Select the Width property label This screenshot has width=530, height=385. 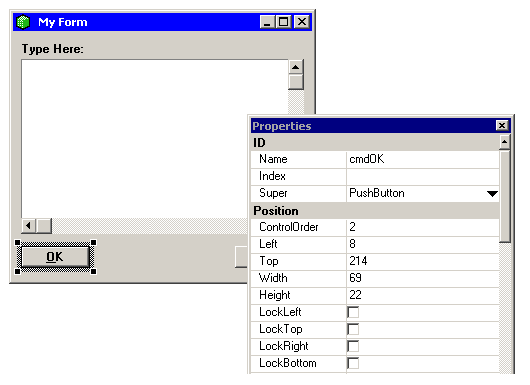[x=273, y=278]
